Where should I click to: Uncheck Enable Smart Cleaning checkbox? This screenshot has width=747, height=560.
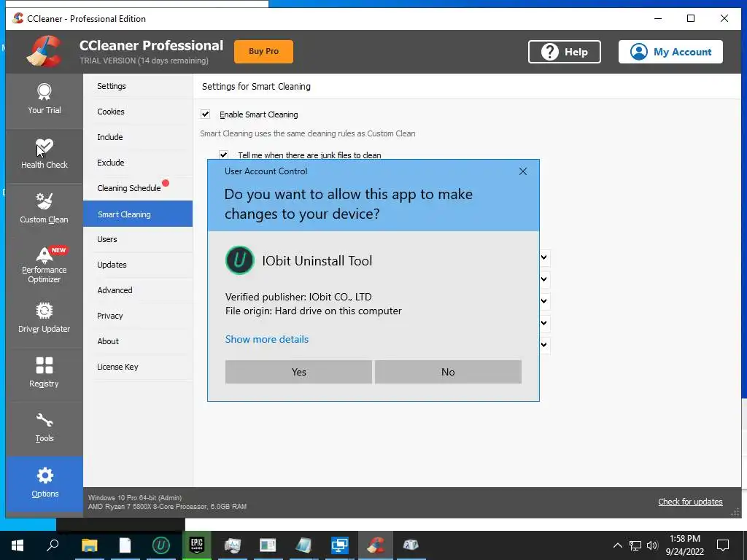[x=205, y=114]
